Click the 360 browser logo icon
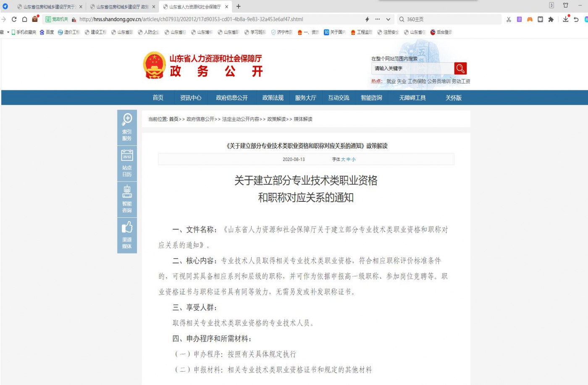588x385 pixels. point(5,6)
